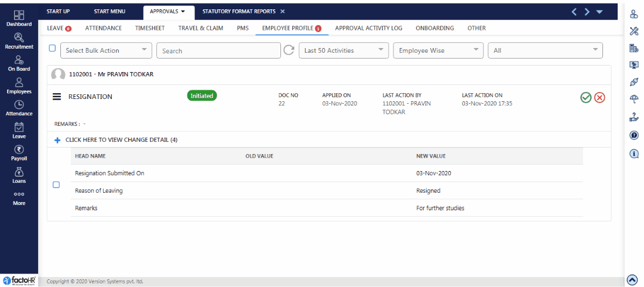Viewport: 644px width, 287px height.
Task: Open the Employee Wise dropdown
Action: 438,50
